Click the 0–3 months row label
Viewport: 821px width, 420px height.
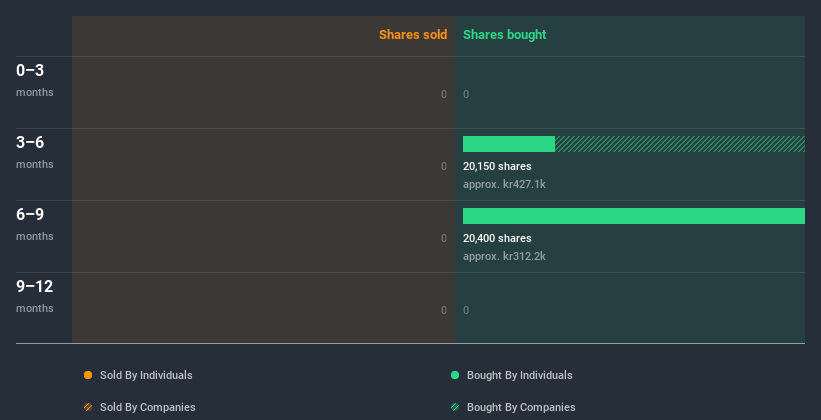tap(35, 80)
